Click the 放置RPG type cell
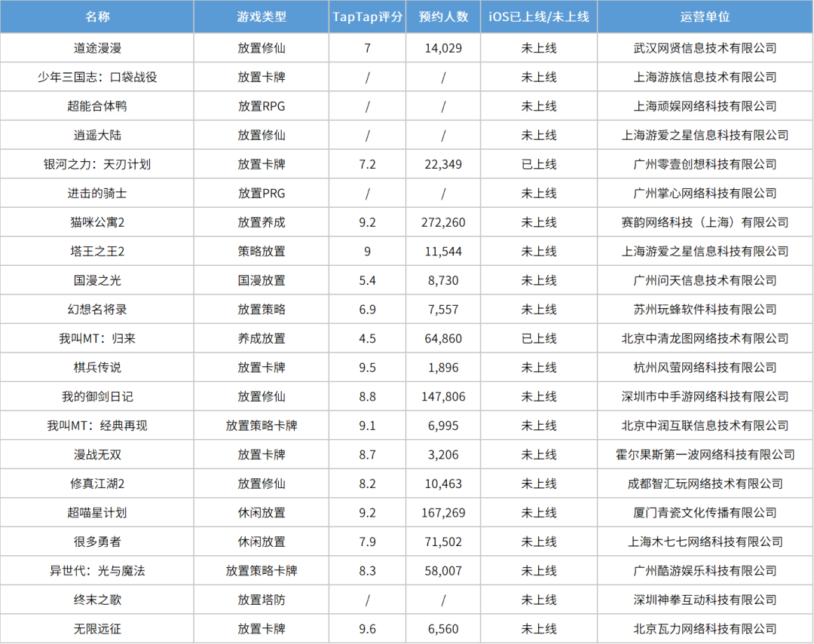814x644 pixels. (261, 106)
